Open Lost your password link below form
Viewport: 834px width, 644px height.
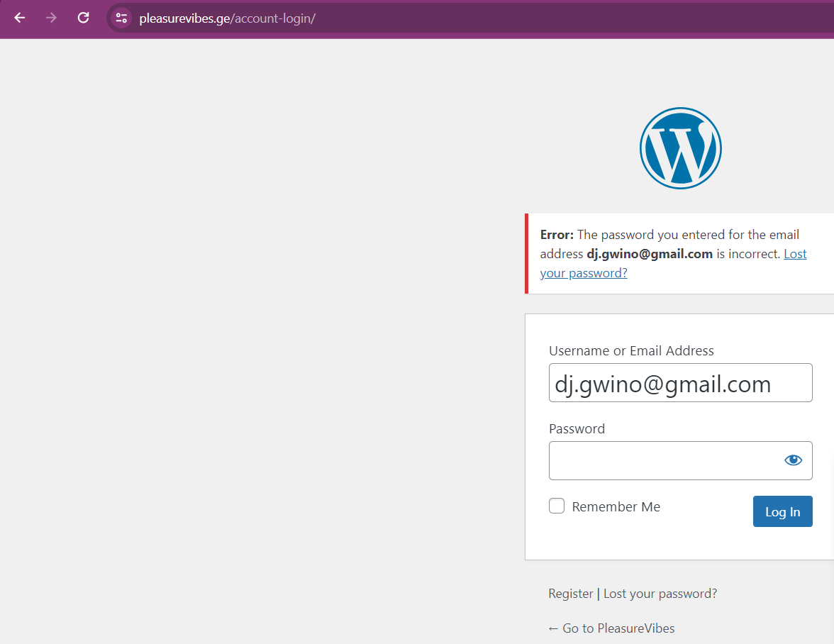(660, 594)
